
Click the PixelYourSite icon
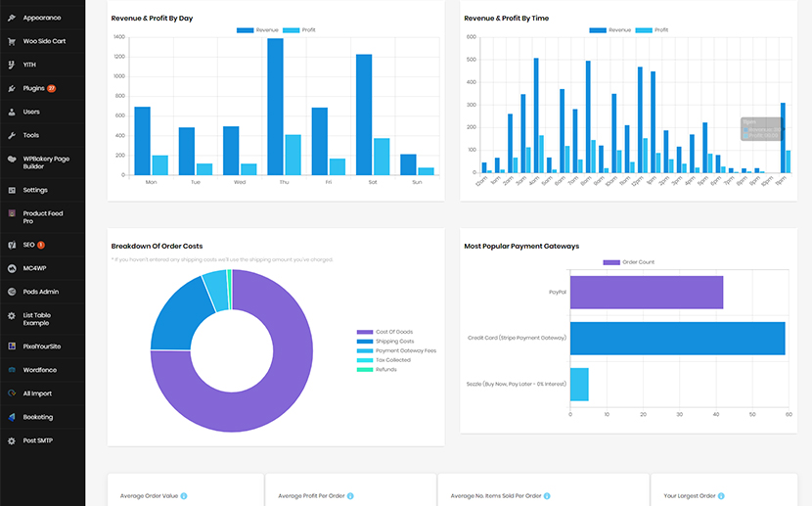point(12,346)
